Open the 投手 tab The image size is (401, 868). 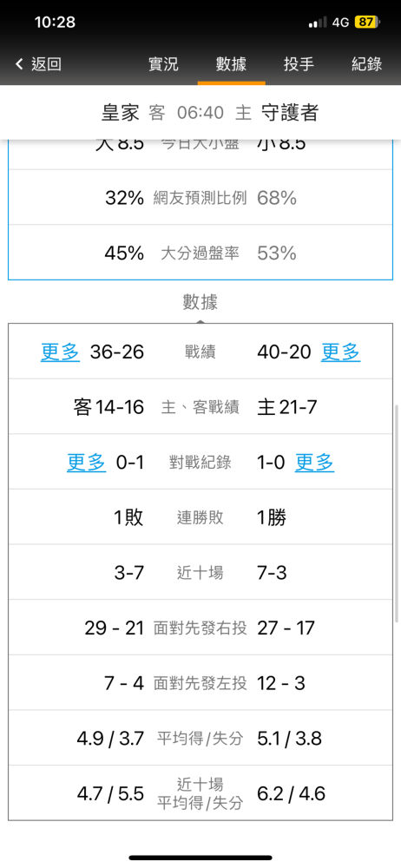(x=299, y=64)
